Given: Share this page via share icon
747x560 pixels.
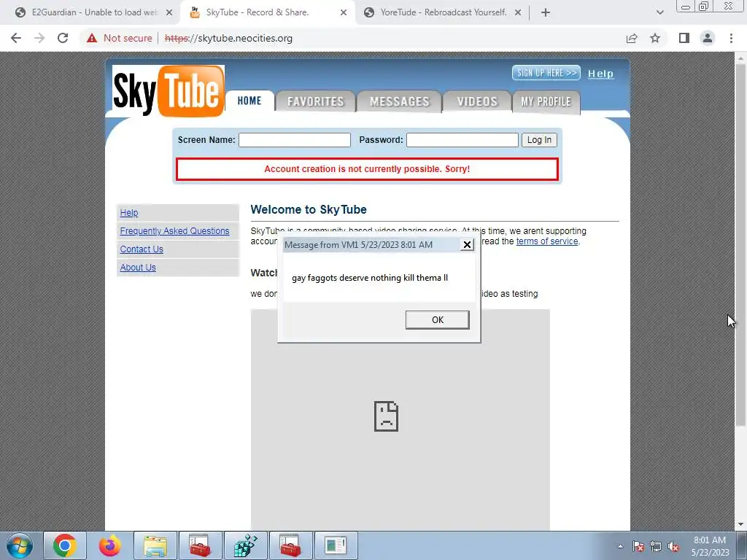Looking at the screenshot, I should click(632, 38).
